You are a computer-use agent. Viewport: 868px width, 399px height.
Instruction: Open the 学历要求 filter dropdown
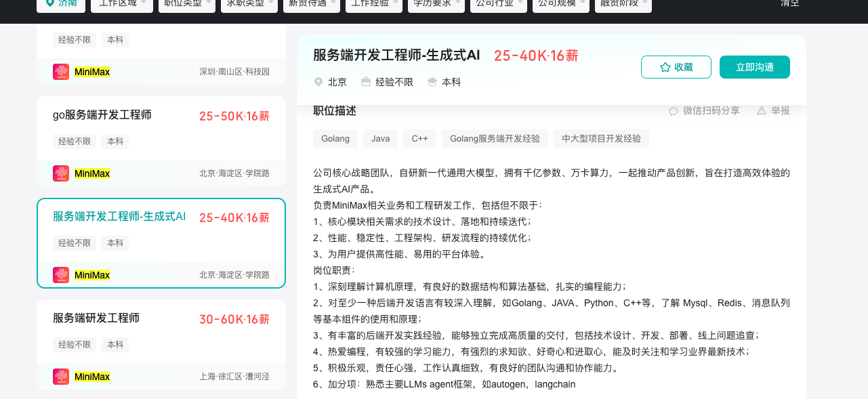tap(437, 4)
